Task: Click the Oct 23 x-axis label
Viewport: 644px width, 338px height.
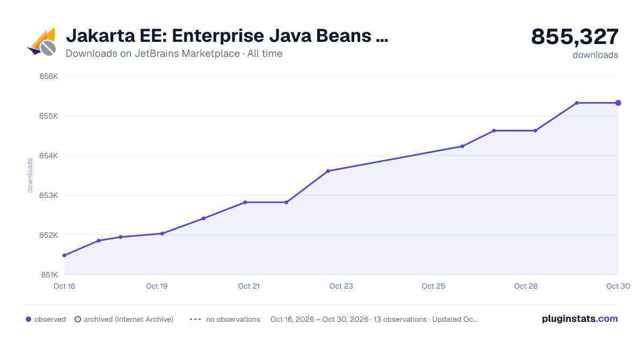Action: (341, 286)
